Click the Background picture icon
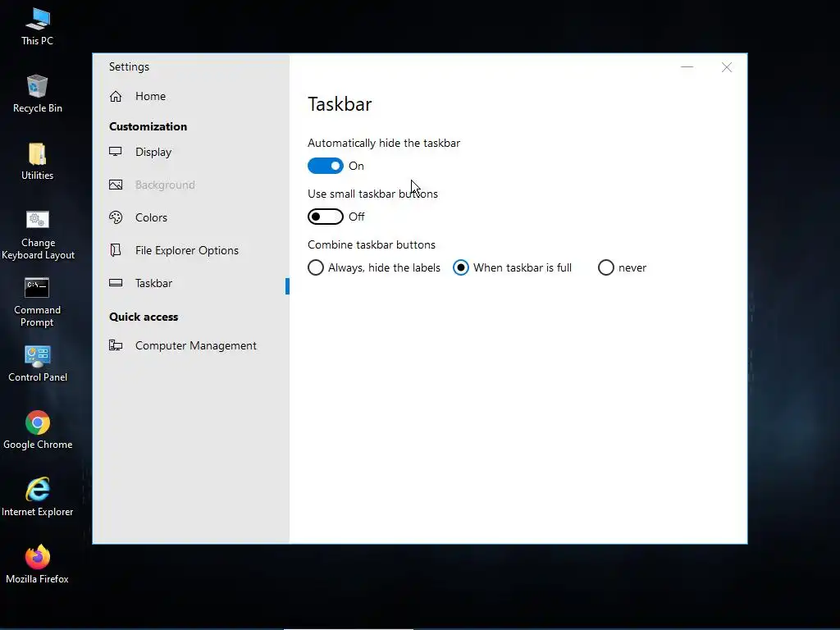The height and width of the screenshot is (630, 840). 116,185
